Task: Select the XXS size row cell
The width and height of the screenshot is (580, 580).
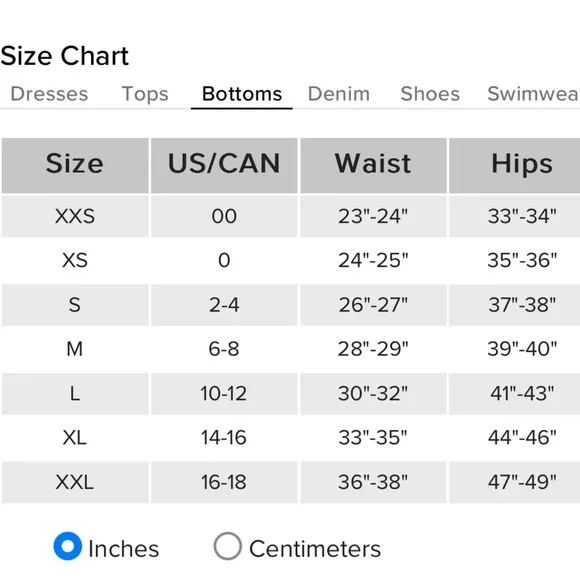Action: click(75, 216)
